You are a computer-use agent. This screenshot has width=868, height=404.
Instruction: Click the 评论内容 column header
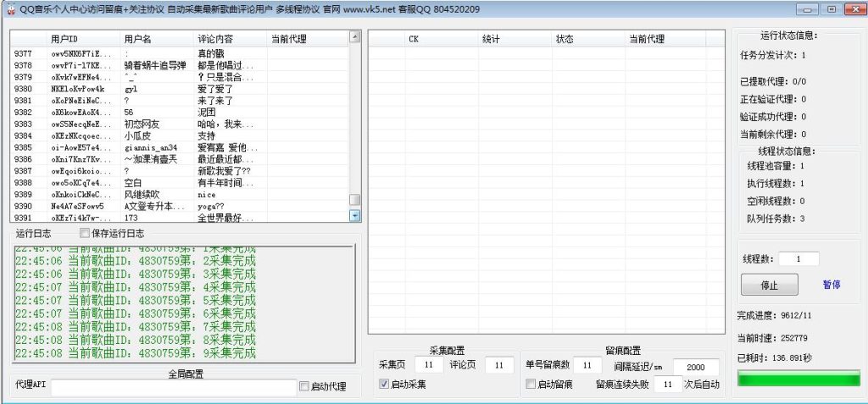(x=215, y=39)
